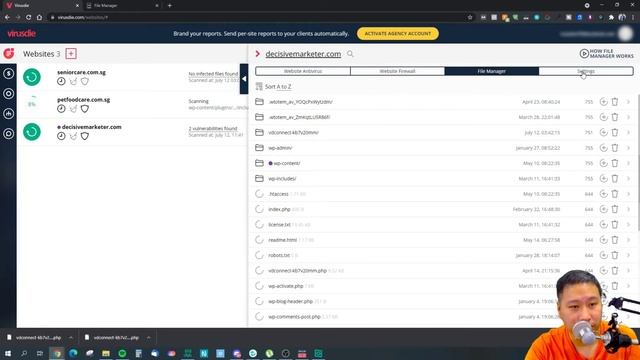Image resolution: width=640 pixels, height=360 pixels.
Task: Play How File Manager Works video
Action: pyautogui.click(x=606, y=53)
